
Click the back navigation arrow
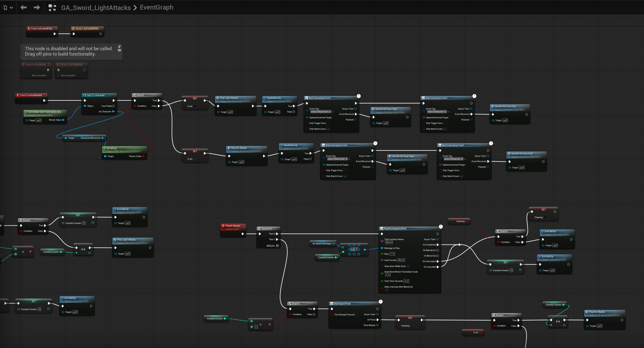[24, 7]
